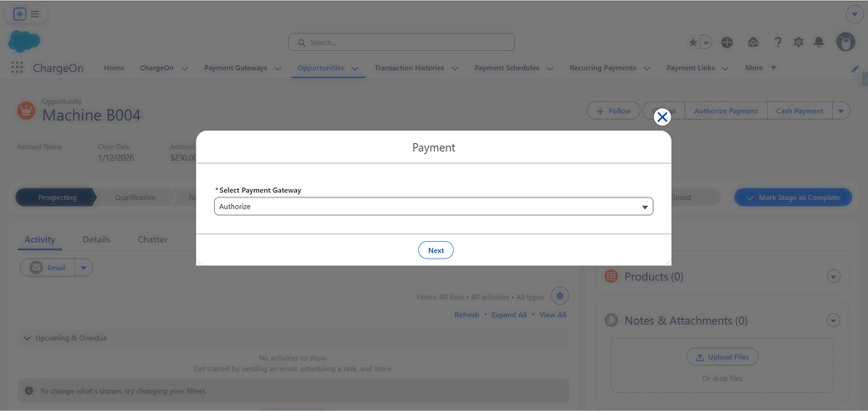Click the Next button in the Payment dialog

[x=436, y=250]
